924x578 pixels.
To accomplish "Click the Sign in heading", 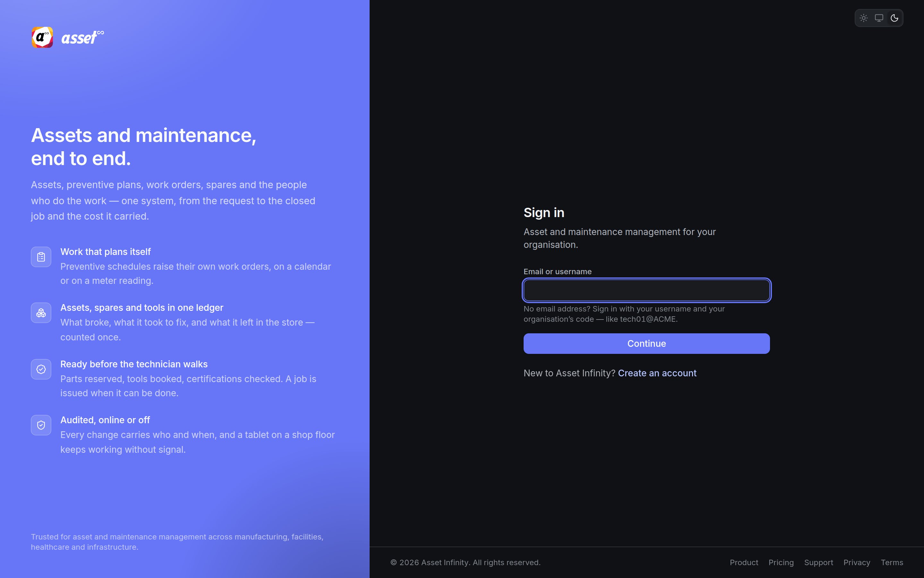I will coord(544,213).
